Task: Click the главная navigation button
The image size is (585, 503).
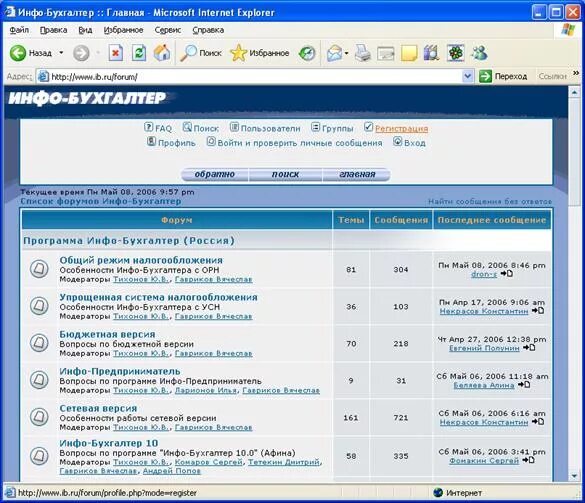Action: coord(357,174)
